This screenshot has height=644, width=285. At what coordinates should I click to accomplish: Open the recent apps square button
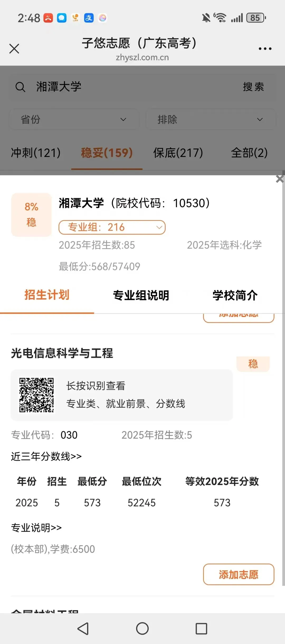coord(201,628)
